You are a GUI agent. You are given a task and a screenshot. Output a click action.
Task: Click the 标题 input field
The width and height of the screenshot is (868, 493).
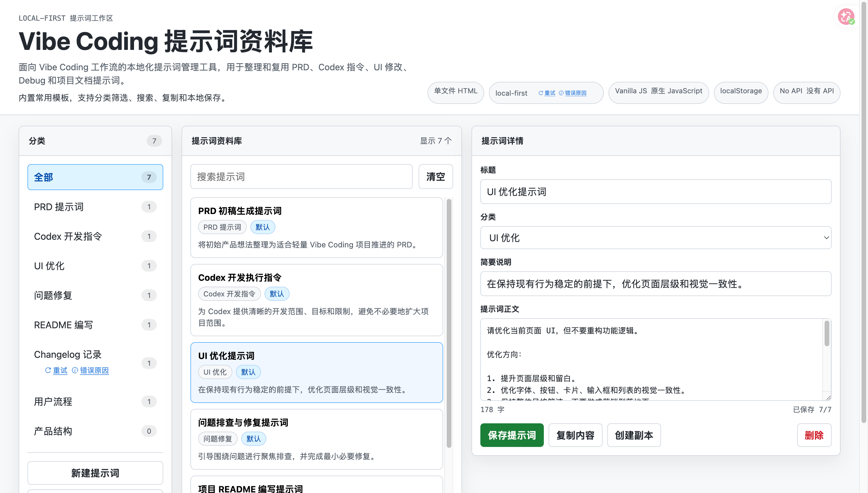656,192
